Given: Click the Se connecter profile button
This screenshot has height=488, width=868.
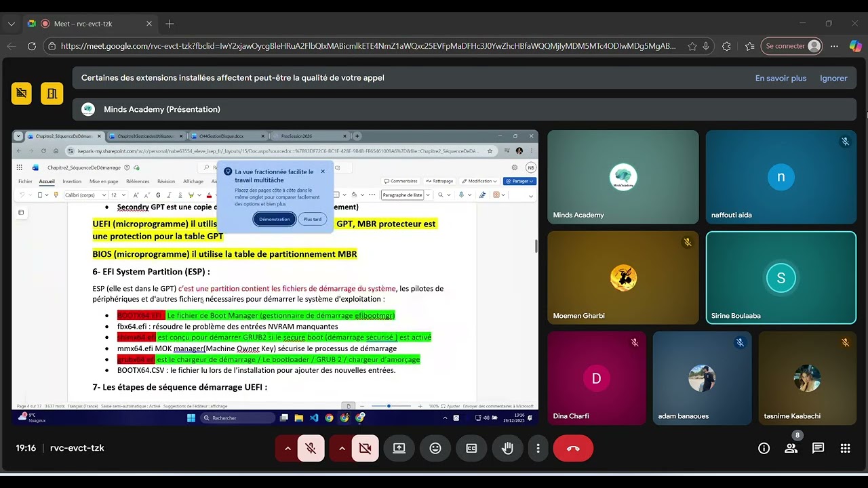Looking at the screenshot, I should (x=791, y=46).
